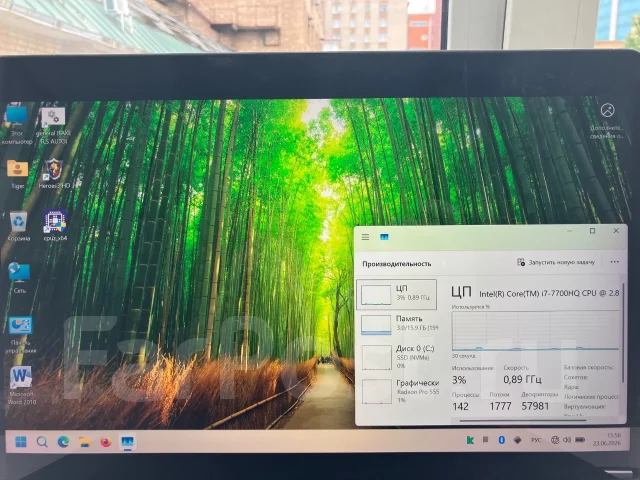The height and width of the screenshot is (480, 640).
Task: Open File Explorer from taskbar
Action: pos(84,442)
